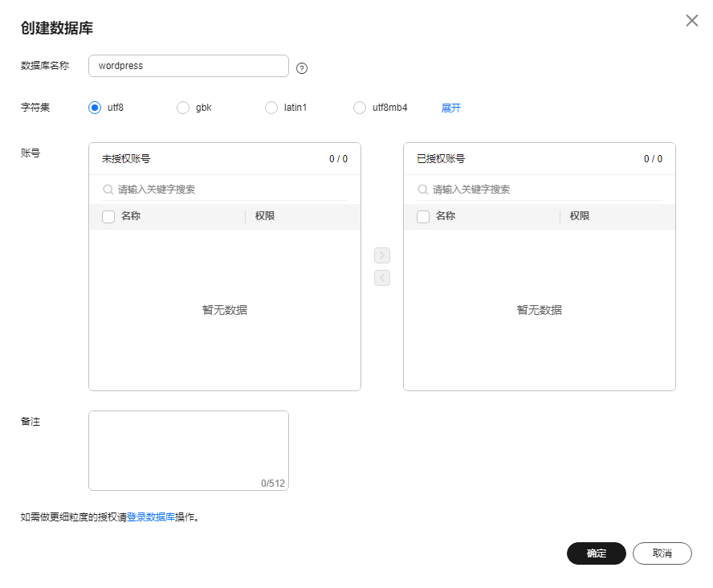Screen dimensions: 713x588
Task: Click unauthorized accounts keyword search field
Action: pyautogui.click(x=229, y=190)
